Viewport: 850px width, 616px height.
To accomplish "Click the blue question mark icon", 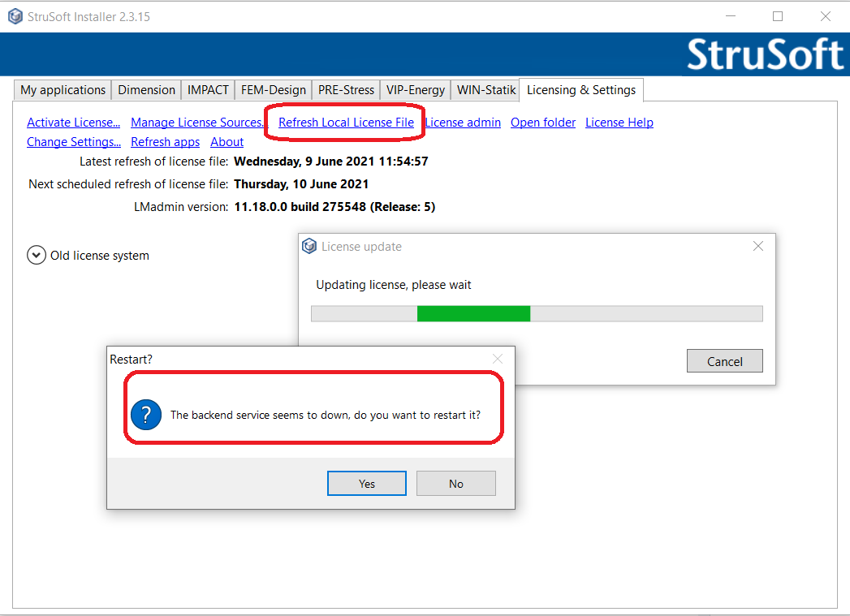I will [x=146, y=415].
